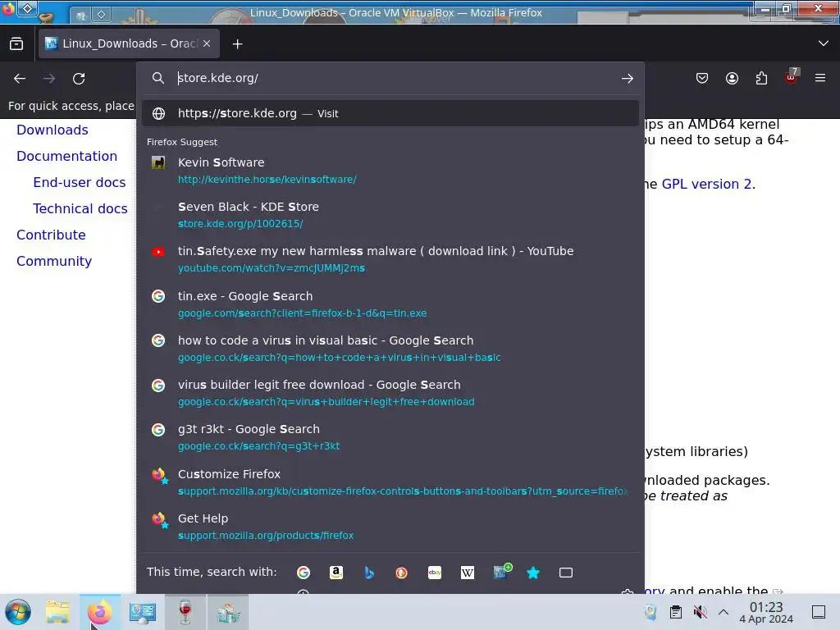Image resolution: width=840 pixels, height=630 pixels.
Task: Select Seven Black - KDE Store suggestion
Action: [390, 215]
